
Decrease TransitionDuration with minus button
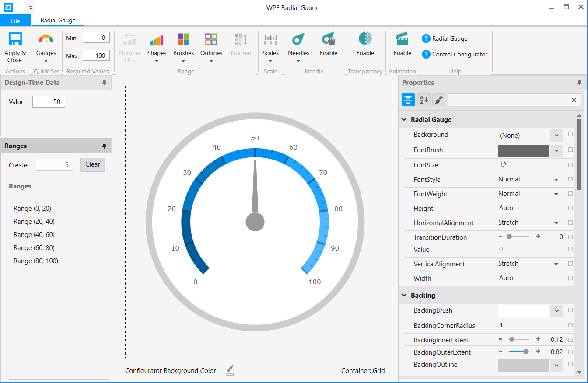point(500,236)
